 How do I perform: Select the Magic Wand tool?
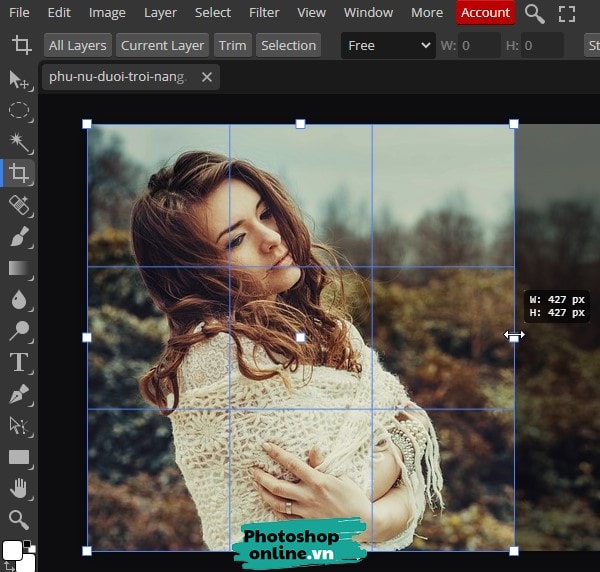pyautogui.click(x=19, y=142)
